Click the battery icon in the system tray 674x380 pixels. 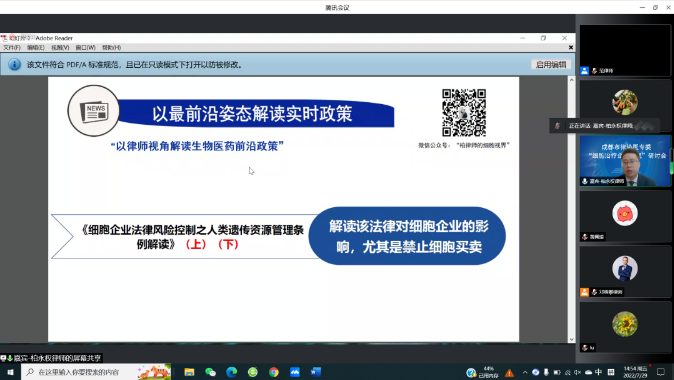point(557,372)
